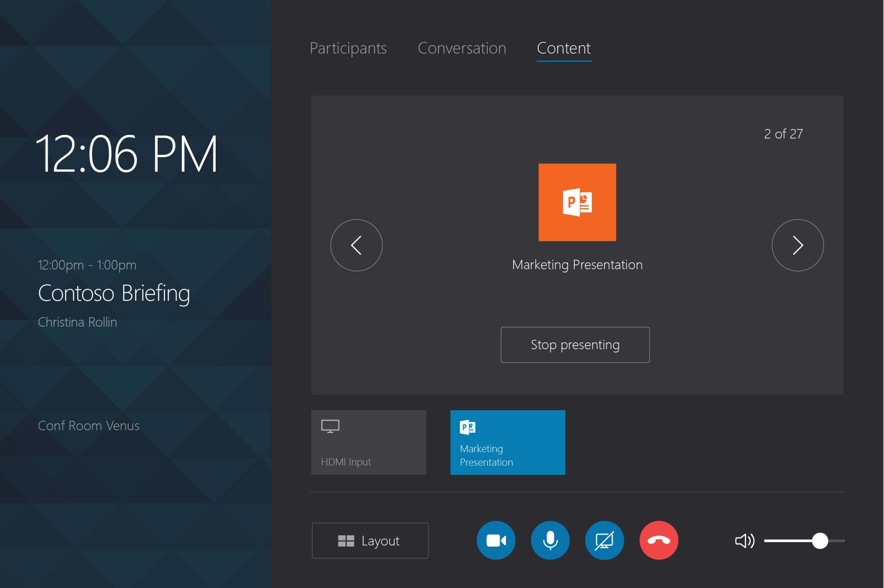Screen dimensions: 884x588
Task: Toggle the screen sharing button
Action: tap(604, 540)
